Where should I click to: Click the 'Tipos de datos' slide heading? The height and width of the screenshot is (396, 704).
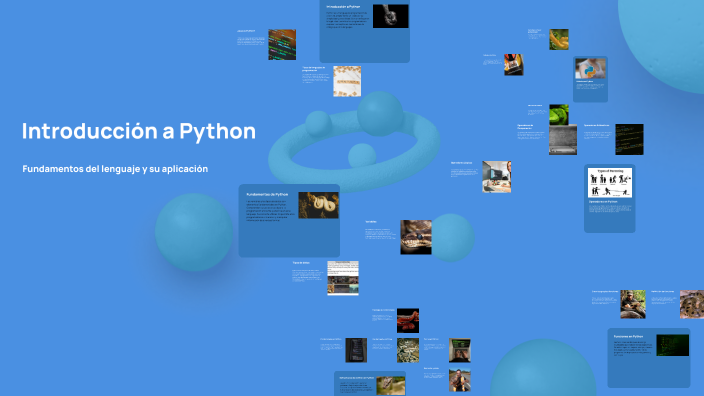tap(301, 263)
